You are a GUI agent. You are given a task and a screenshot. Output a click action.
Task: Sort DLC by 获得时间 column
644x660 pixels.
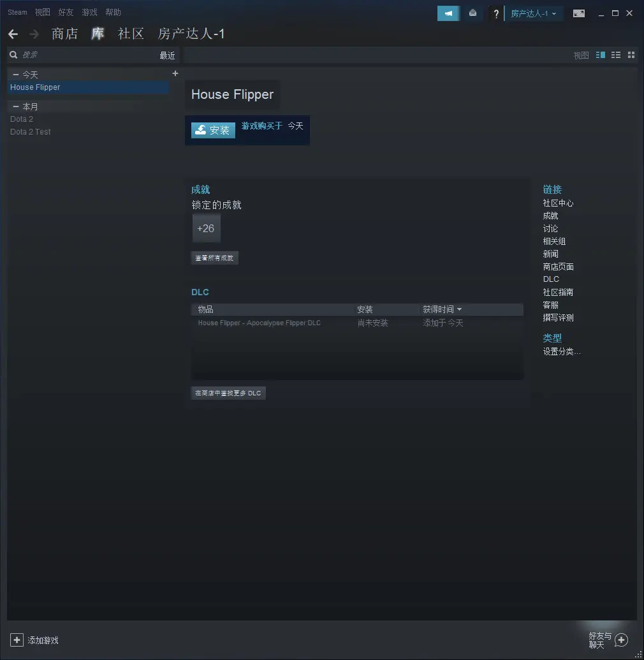coord(442,309)
